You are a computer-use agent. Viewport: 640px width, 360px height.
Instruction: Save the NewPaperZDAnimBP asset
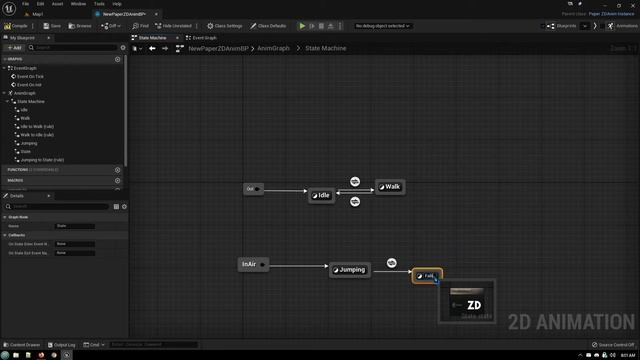coord(52,26)
